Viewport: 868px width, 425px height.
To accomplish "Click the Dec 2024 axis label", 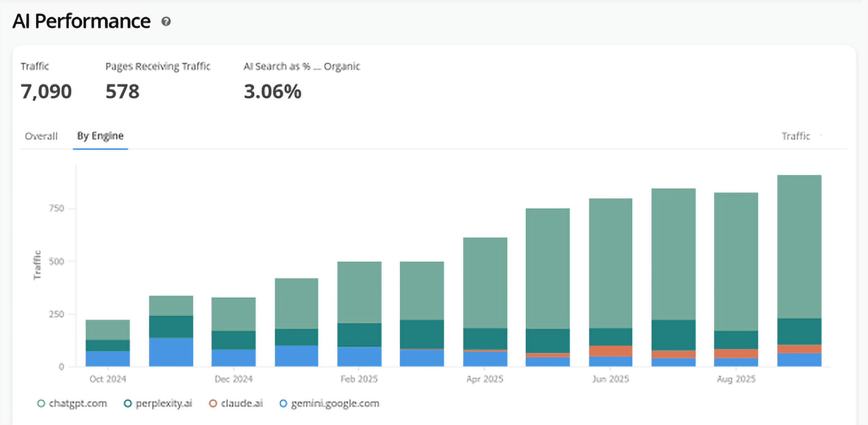I will pyautogui.click(x=234, y=379).
